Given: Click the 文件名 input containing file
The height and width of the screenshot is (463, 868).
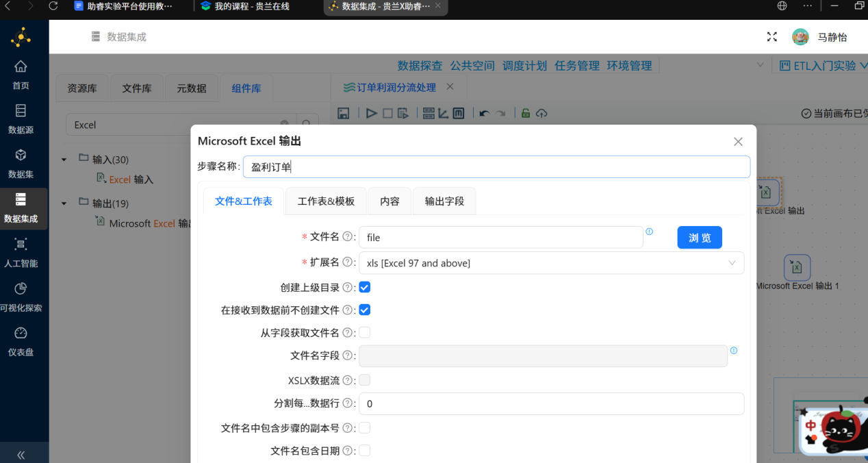Looking at the screenshot, I should (x=500, y=237).
